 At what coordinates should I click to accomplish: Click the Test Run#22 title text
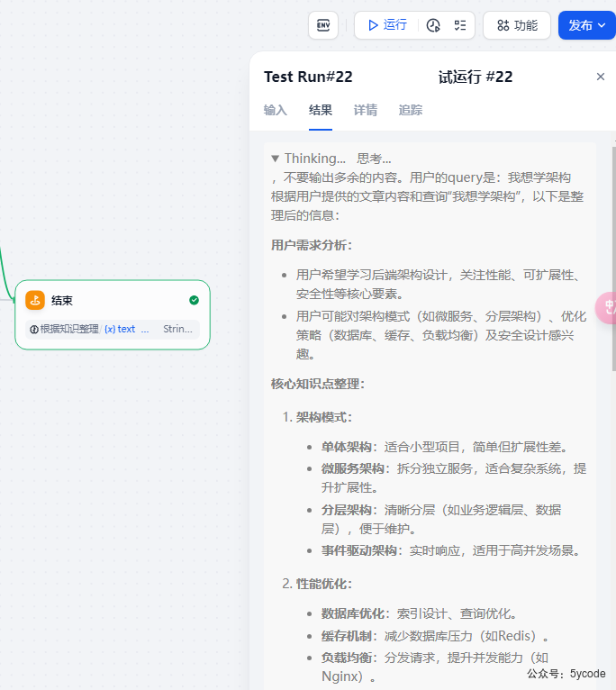308,77
